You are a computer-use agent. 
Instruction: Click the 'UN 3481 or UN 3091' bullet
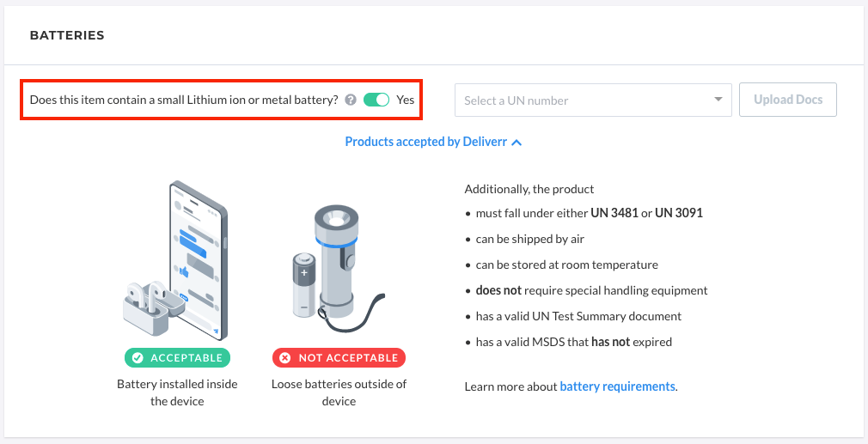[x=590, y=213]
